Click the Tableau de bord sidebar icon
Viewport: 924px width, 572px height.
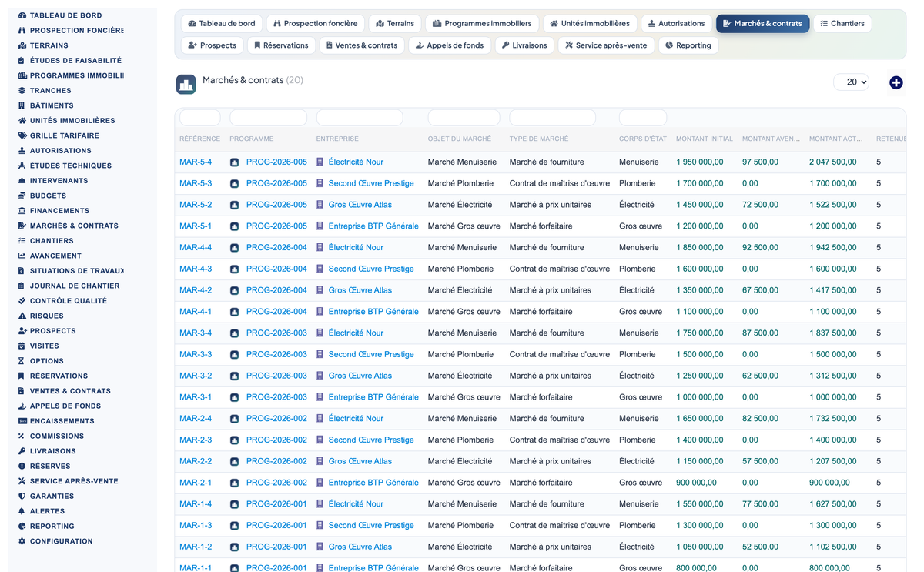pos(22,15)
